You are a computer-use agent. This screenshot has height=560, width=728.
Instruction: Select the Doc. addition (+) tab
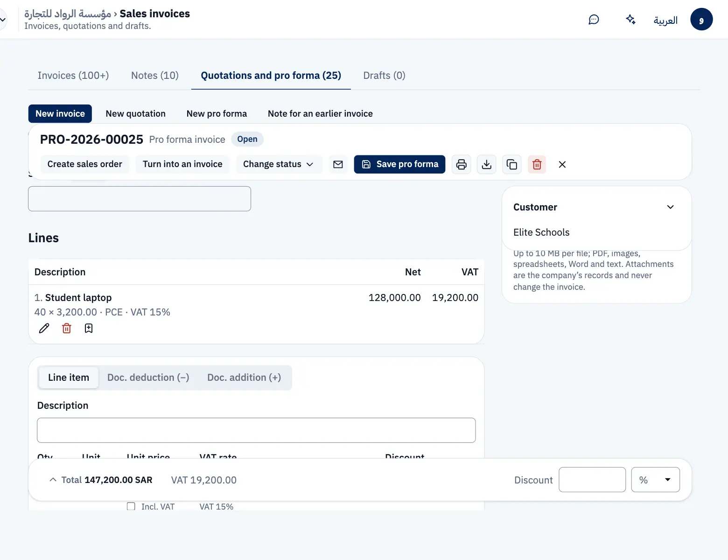(x=244, y=378)
